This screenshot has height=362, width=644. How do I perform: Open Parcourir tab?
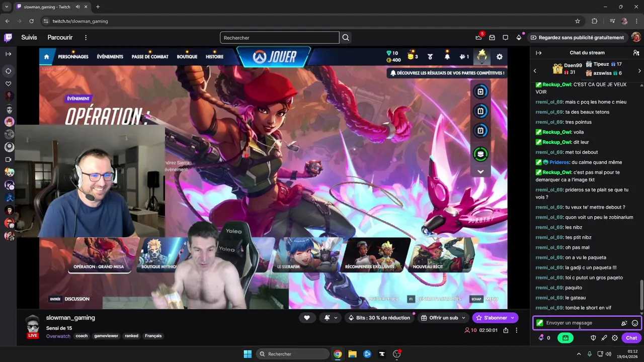(60, 38)
